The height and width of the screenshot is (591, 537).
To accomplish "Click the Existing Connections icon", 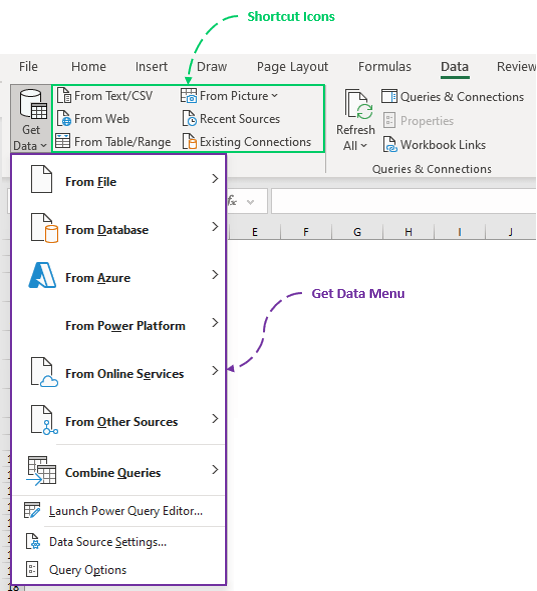I will click(190, 141).
